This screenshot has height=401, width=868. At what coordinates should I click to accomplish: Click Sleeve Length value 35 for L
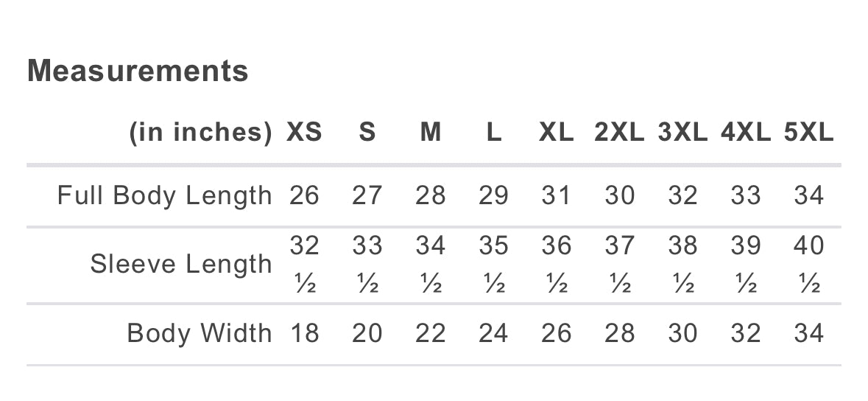click(x=493, y=245)
